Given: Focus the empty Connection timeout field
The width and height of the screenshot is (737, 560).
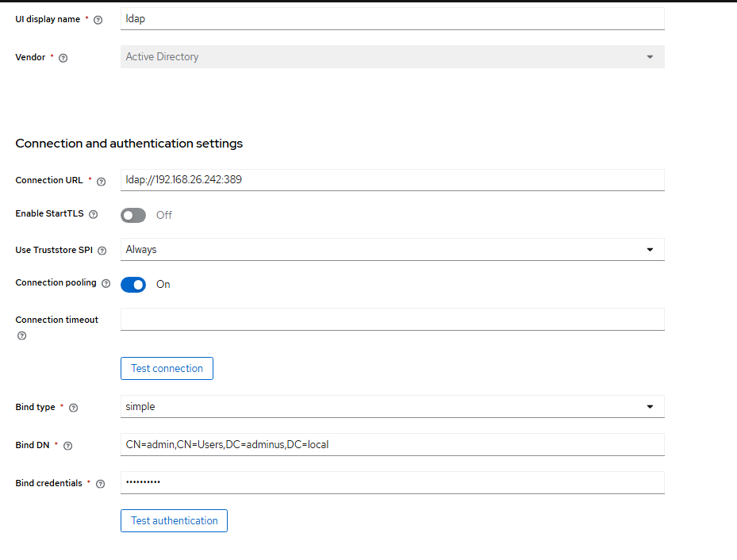Looking at the screenshot, I should click(392, 319).
